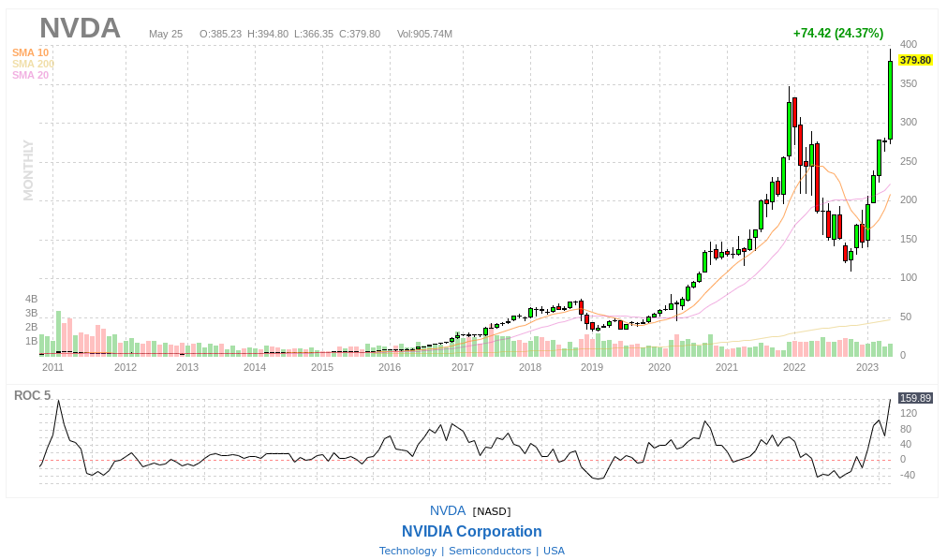Click the 1B volume axis label

pos(32,341)
